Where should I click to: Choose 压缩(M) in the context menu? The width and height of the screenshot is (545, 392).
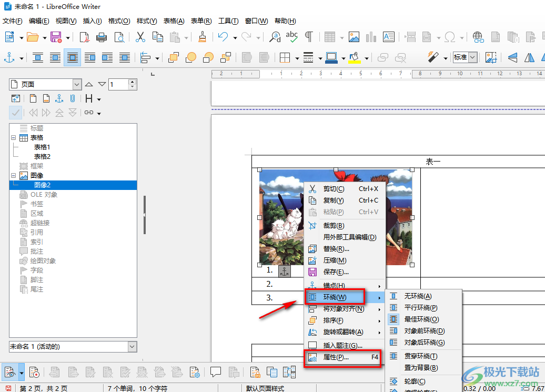[345, 260]
